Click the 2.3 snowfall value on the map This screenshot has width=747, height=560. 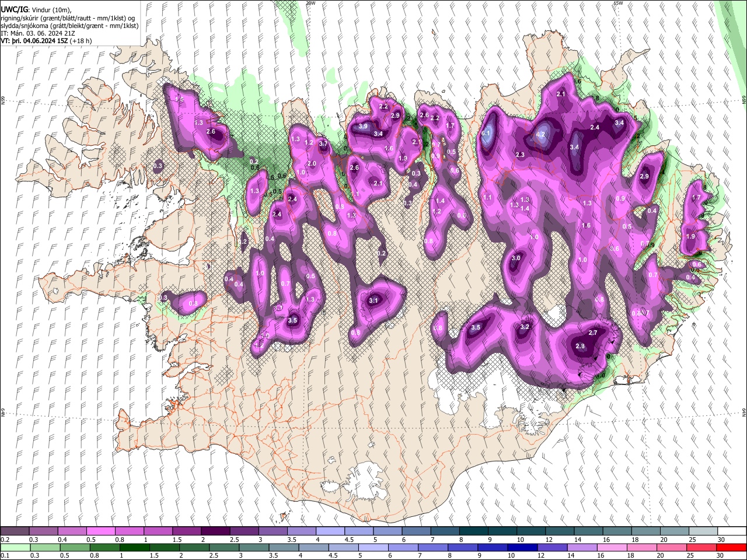[x=520, y=155]
